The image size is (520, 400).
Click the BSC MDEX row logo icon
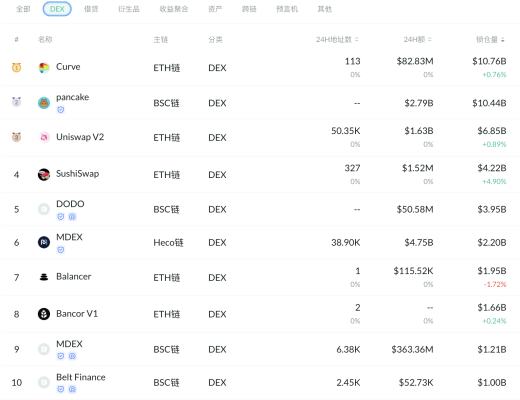44,349
